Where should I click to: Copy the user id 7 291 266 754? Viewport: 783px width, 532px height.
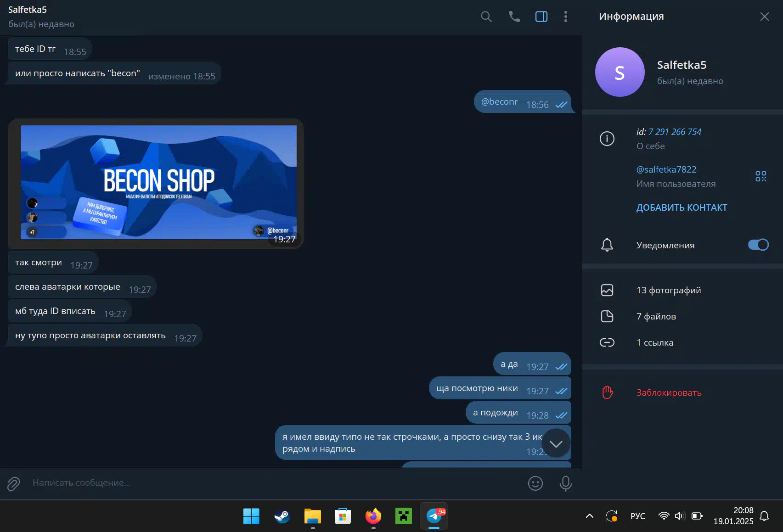click(x=675, y=132)
